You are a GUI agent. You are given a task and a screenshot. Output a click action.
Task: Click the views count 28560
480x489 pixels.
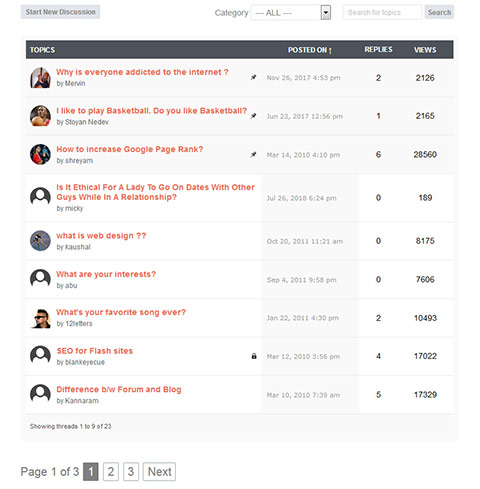[x=425, y=154]
